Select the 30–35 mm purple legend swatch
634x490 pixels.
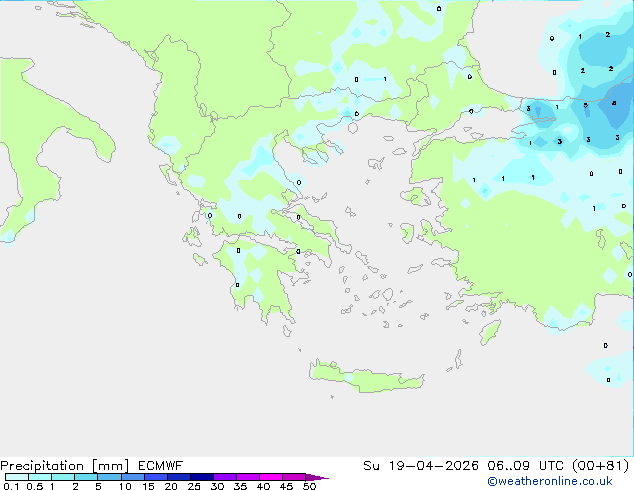point(224,477)
